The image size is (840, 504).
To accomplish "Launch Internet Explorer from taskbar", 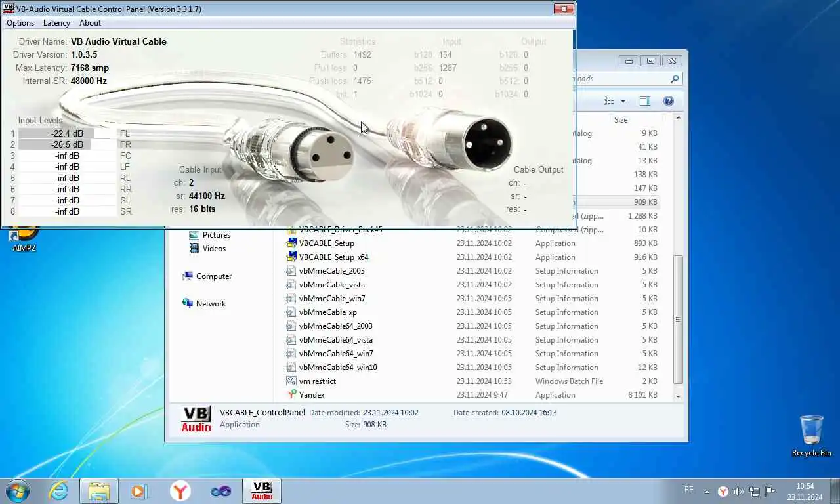I will click(59, 491).
